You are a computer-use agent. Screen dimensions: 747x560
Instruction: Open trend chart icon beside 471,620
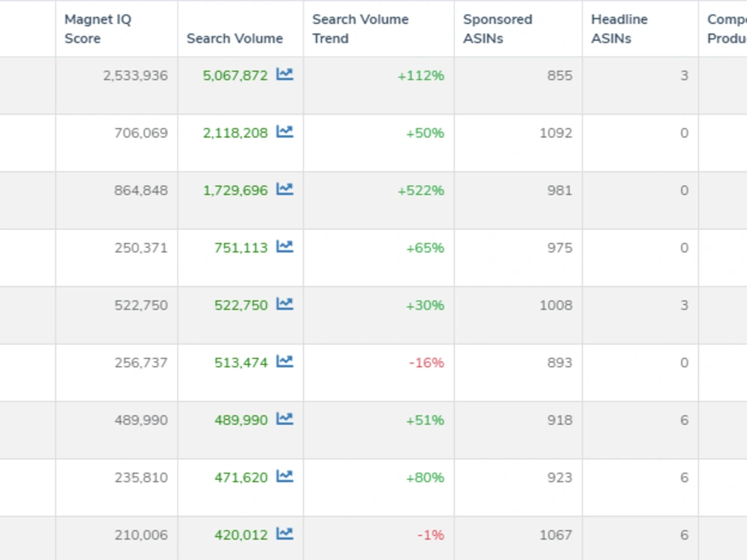285,476
